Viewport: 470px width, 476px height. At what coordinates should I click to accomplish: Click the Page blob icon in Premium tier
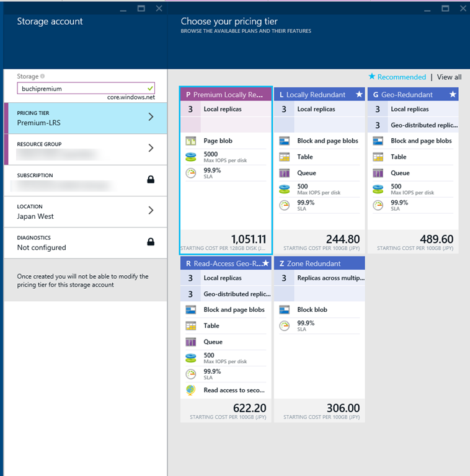coord(191,141)
